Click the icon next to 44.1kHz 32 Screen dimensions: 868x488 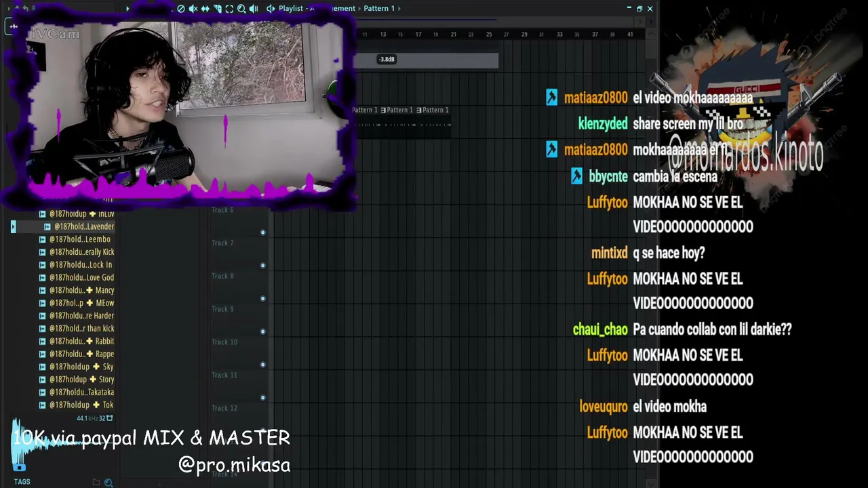pos(110,418)
